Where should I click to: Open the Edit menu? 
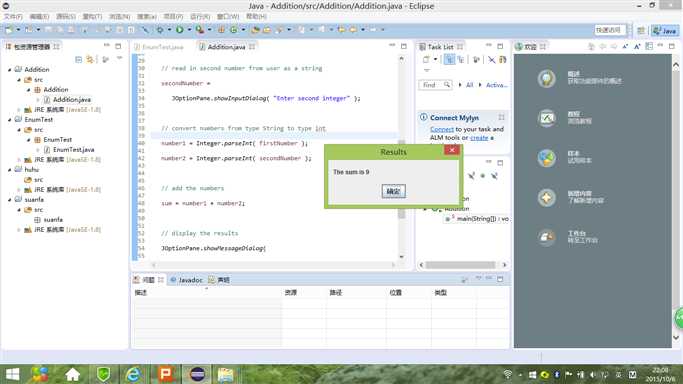pos(39,17)
